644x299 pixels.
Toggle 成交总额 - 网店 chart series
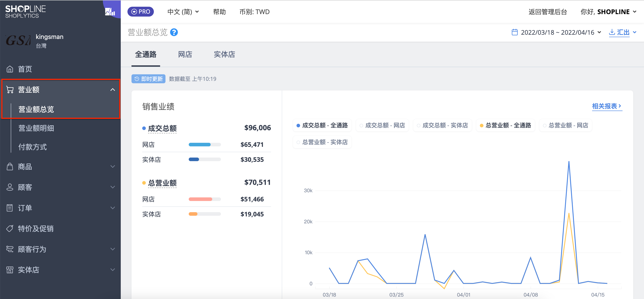click(382, 125)
